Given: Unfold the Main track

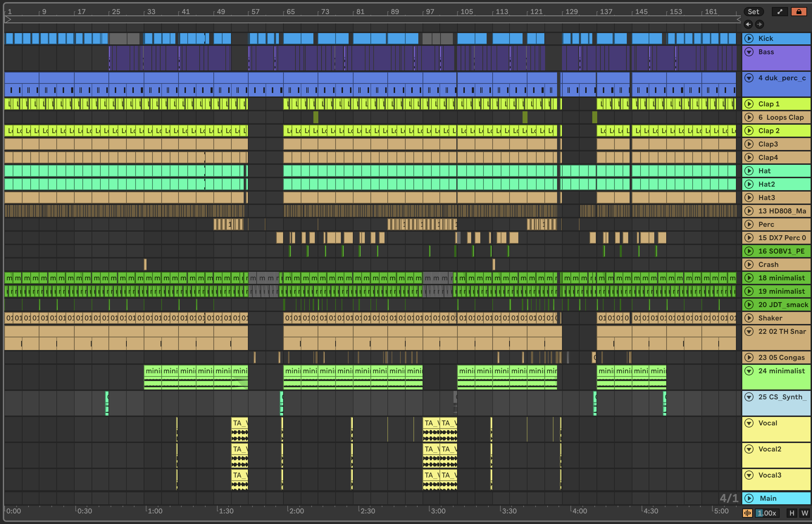Looking at the screenshot, I should coord(749,498).
